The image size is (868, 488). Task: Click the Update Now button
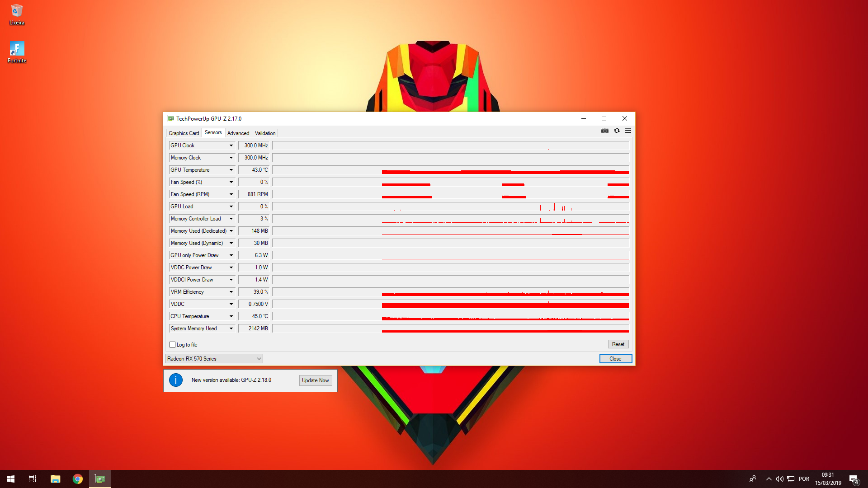(315, 380)
